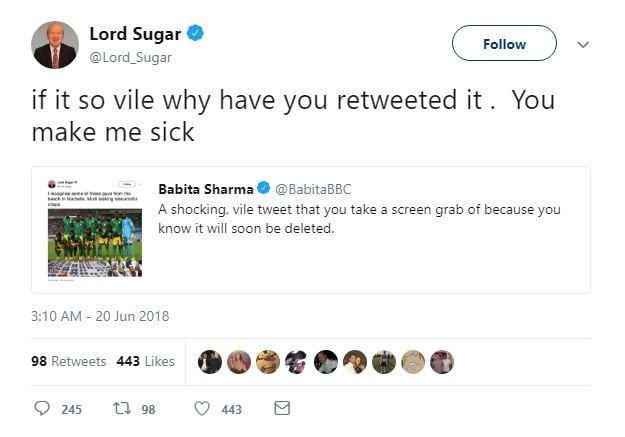Click the last liker avatar in the row

[442, 361]
